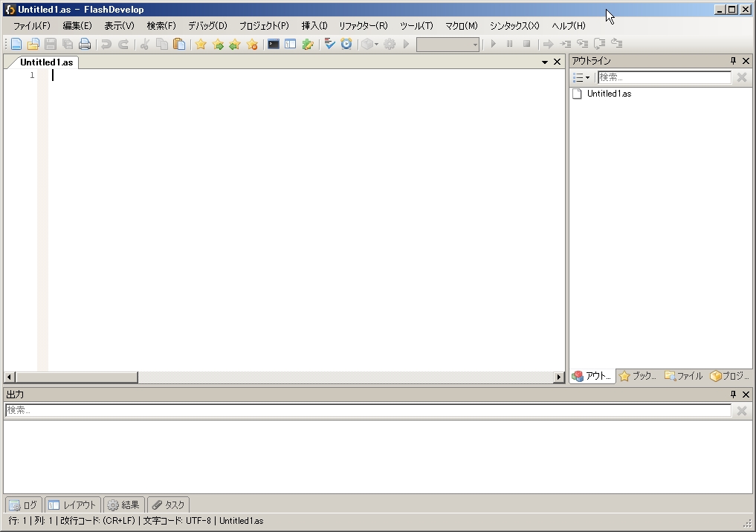
Task: Open the editor tab list dropdown arrow
Action: (x=545, y=62)
